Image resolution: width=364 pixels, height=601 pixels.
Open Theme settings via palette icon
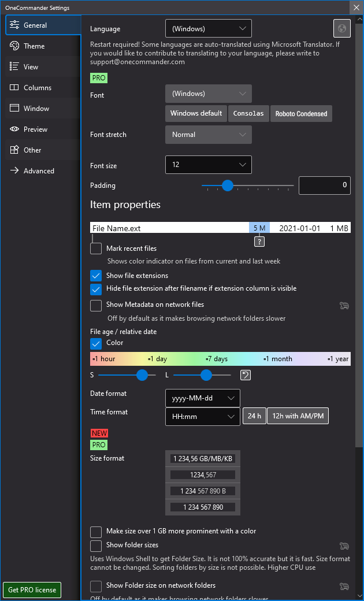point(14,46)
